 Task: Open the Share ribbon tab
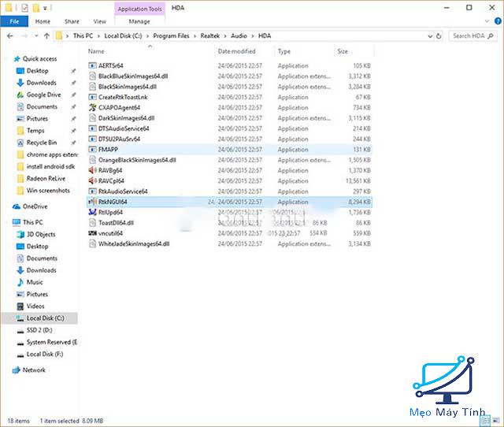72,21
